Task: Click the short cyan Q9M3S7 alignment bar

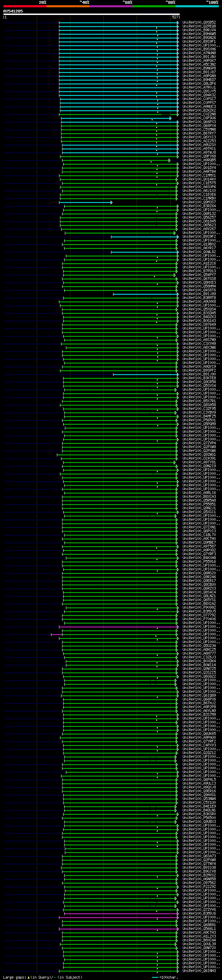Action: point(86,202)
